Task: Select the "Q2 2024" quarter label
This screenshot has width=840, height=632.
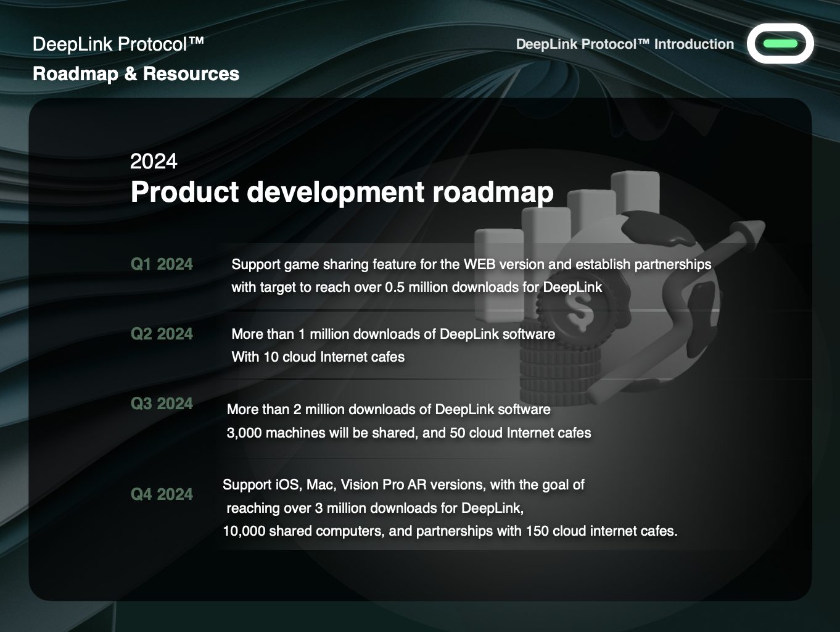Action: [x=162, y=334]
